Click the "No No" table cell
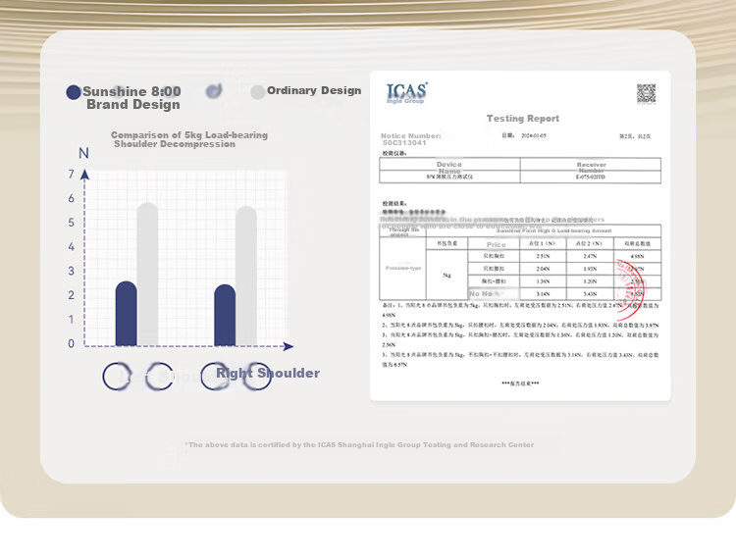The height and width of the screenshot is (560, 736). (x=494, y=293)
